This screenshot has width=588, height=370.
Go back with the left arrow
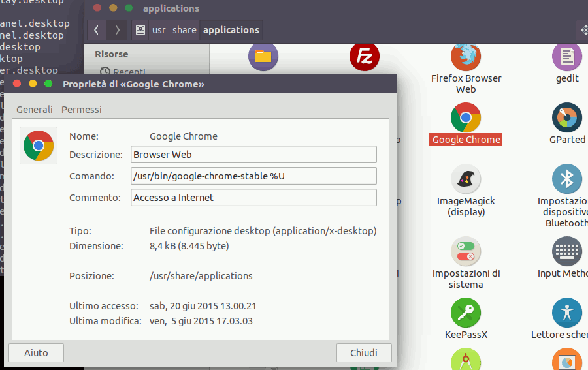(97, 30)
